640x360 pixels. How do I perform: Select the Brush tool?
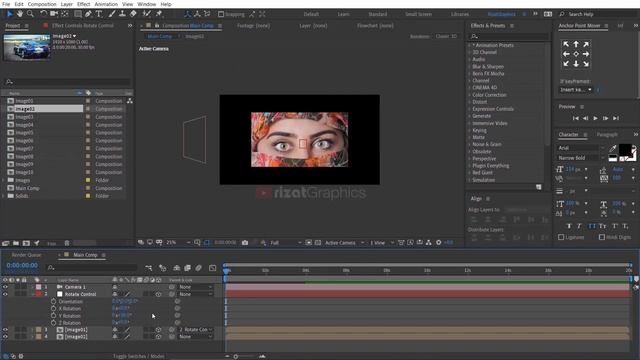tap(112, 14)
